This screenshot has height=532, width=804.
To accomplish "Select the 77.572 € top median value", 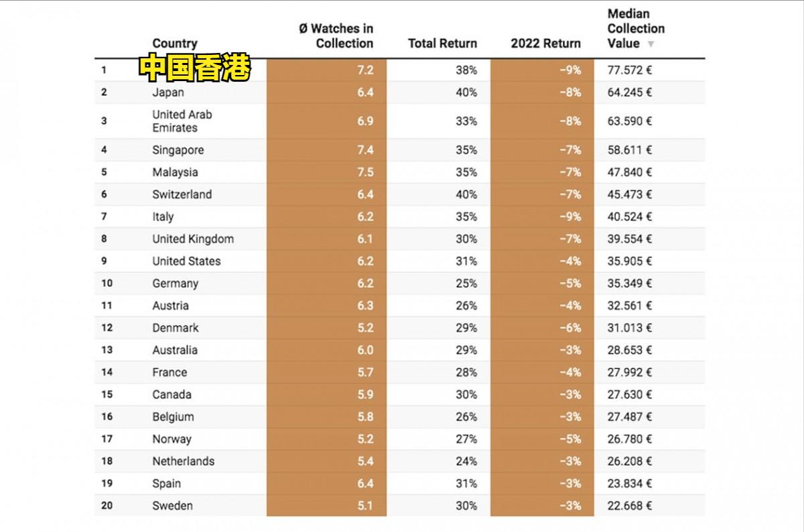I will point(629,70).
